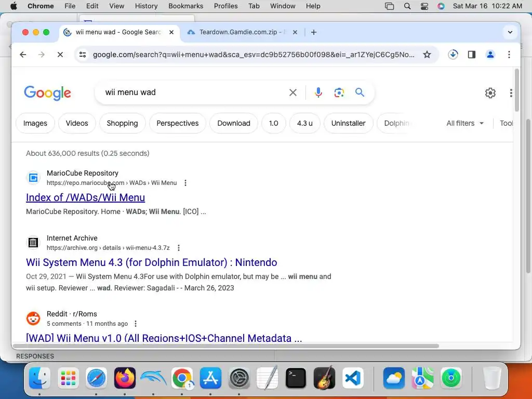This screenshot has width=532, height=399.
Task: Open Chrome downloads icon
Action: tap(453, 55)
